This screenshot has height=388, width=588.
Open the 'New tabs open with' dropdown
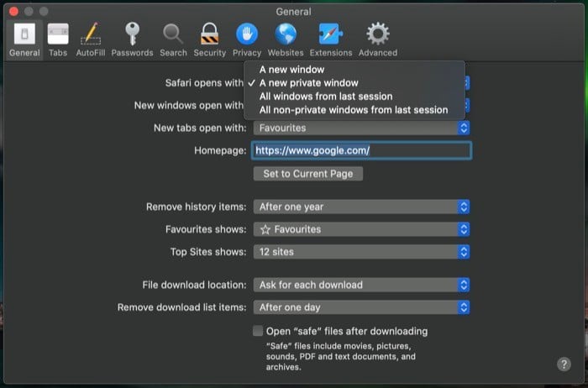(x=361, y=128)
